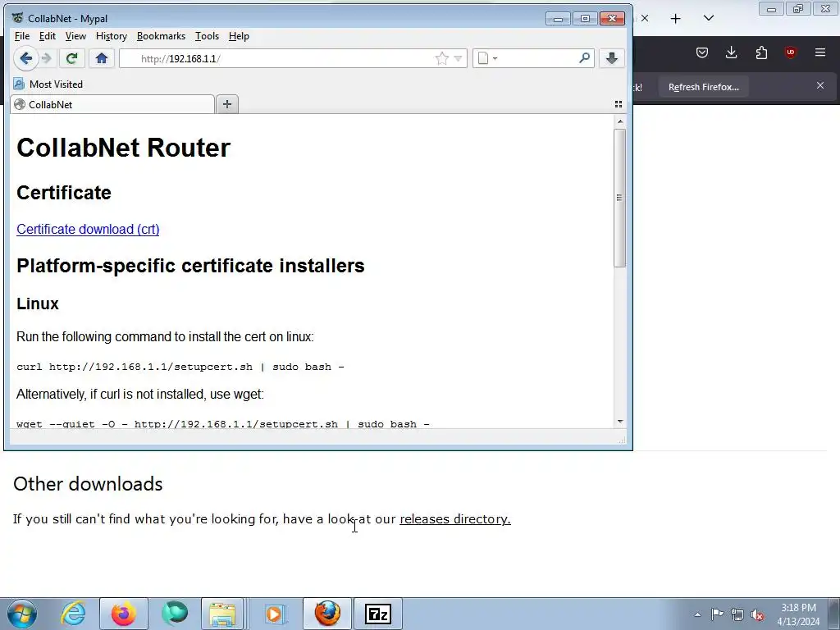This screenshot has width=840, height=630.
Task: Open Mypal's Home page button
Action: click(x=101, y=58)
